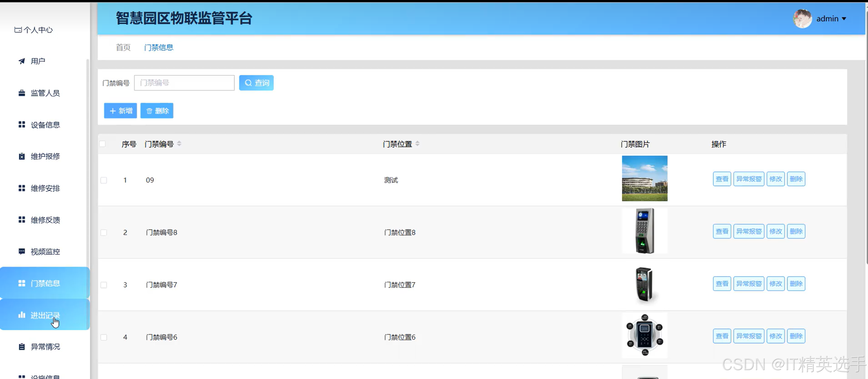868x379 pixels.
Task: Open 维护报修 menu in sidebar
Action: click(45, 156)
